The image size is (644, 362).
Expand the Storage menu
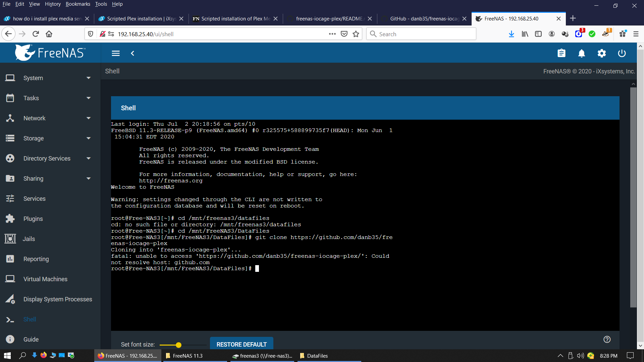[50, 138]
